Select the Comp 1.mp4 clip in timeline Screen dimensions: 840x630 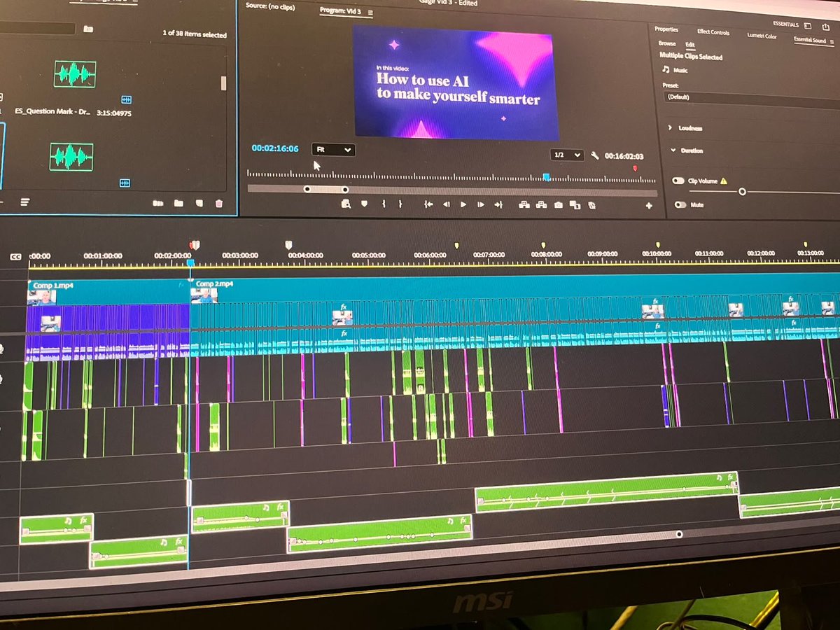108,292
